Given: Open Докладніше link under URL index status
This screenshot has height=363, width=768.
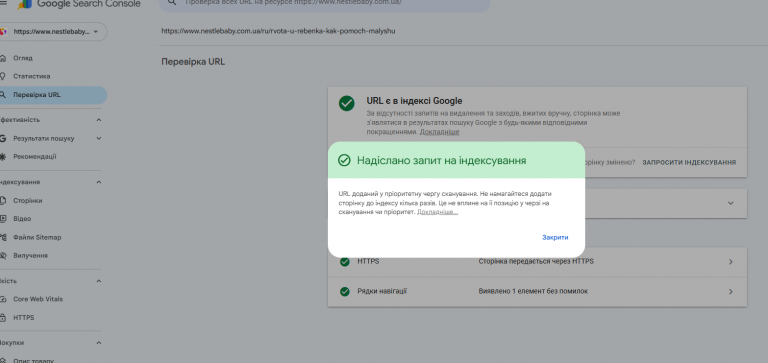Looking at the screenshot, I should (439, 132).
